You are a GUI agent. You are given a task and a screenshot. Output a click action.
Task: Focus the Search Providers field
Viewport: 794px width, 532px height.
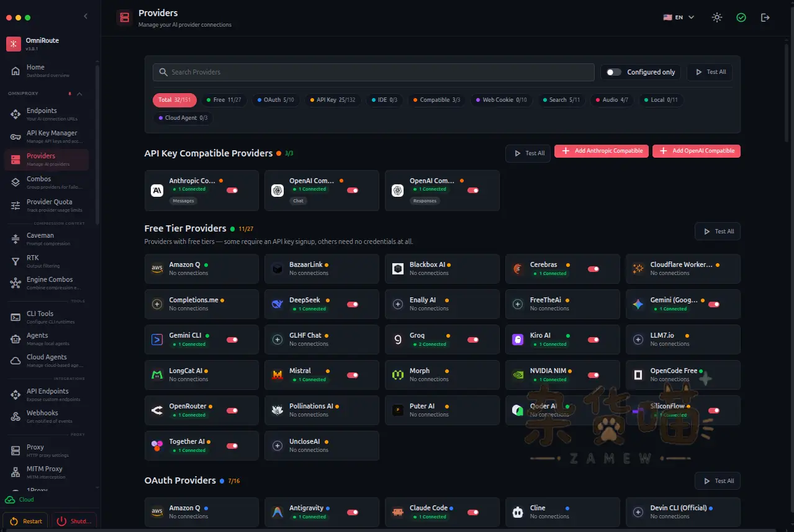(374, 72)
